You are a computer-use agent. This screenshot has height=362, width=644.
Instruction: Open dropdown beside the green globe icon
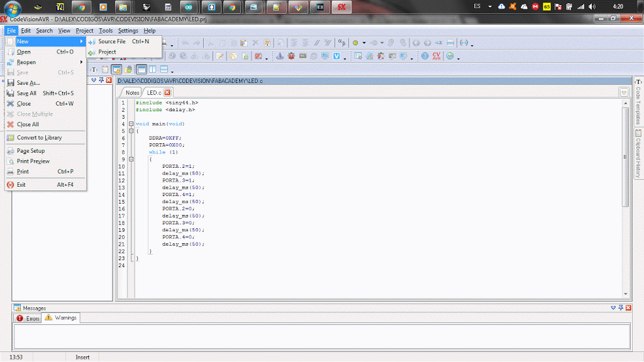(458, 58)
